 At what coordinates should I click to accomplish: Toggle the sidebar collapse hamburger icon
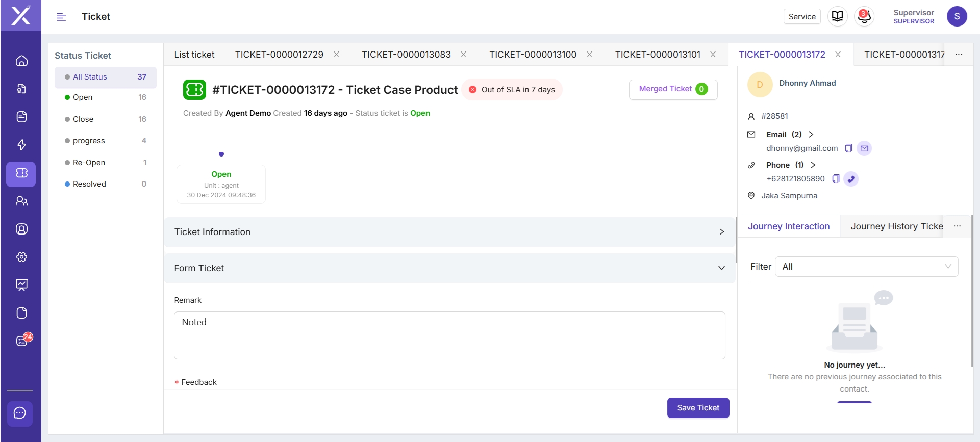(61, 17)
